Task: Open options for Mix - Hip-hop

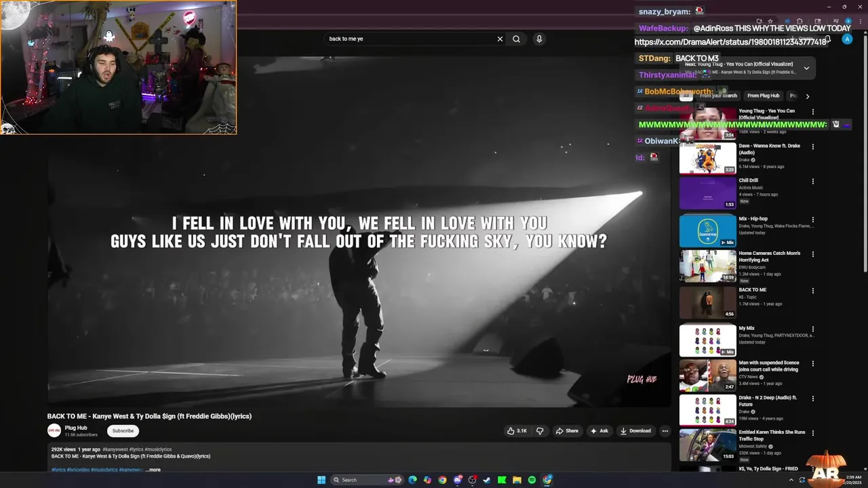Action: (812, 220)
